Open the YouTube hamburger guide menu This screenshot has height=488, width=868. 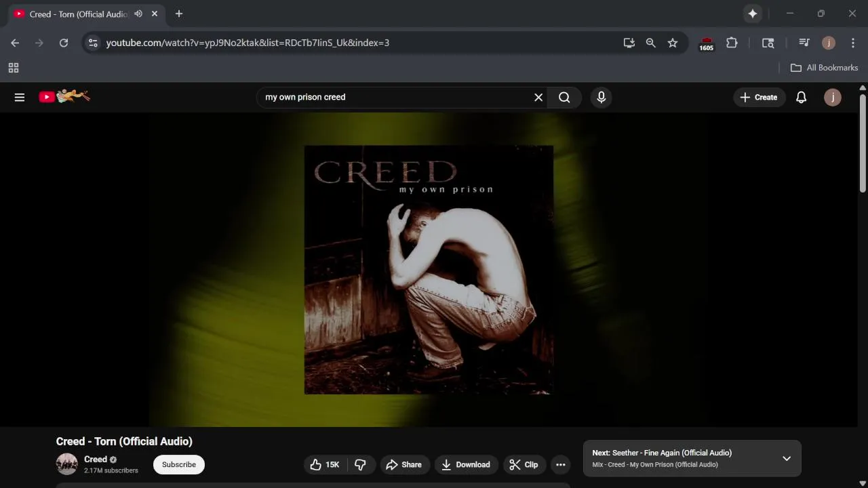[20, 97]
